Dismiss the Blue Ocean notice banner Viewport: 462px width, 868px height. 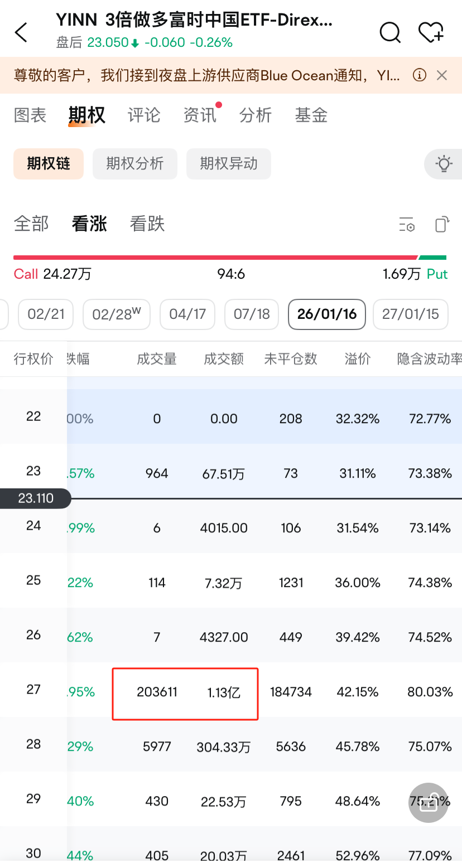[x=442, y=75]
